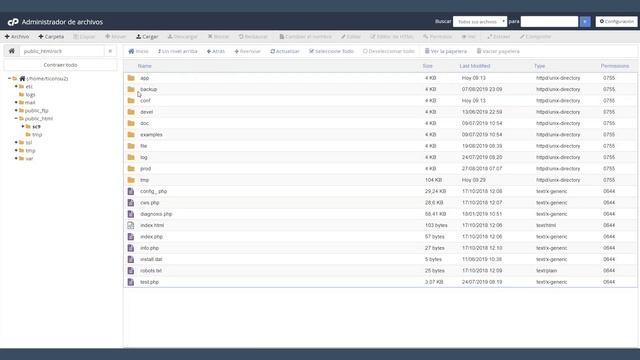
Task: Click Reenviar to go forward
Action: coord(247,51)
